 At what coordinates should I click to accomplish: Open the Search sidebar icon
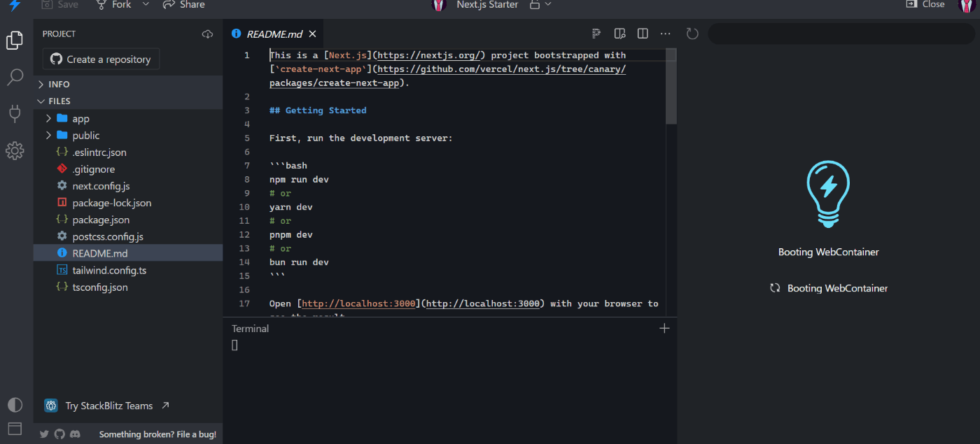[15, 77]
